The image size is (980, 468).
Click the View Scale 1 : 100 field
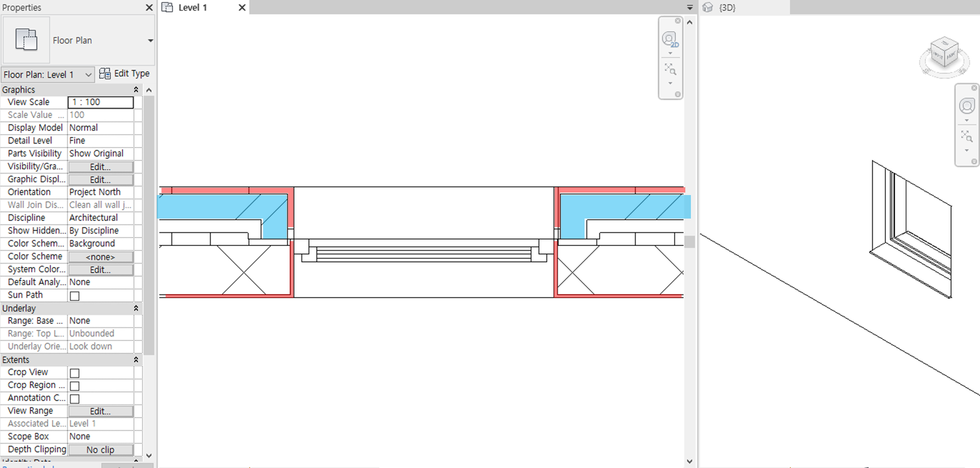tap(100, 102)
